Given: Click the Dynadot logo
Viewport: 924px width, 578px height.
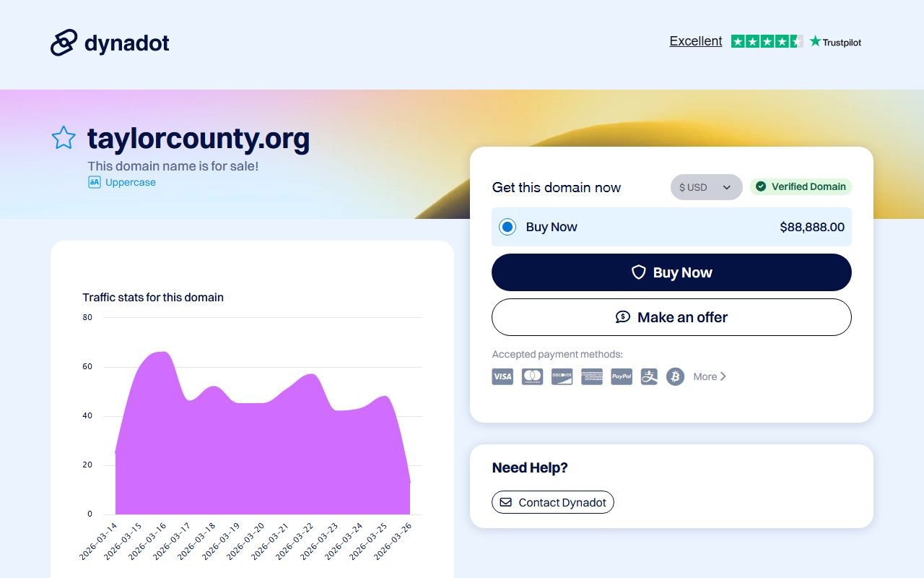Looking at the screenshot, I should (110, 43).
